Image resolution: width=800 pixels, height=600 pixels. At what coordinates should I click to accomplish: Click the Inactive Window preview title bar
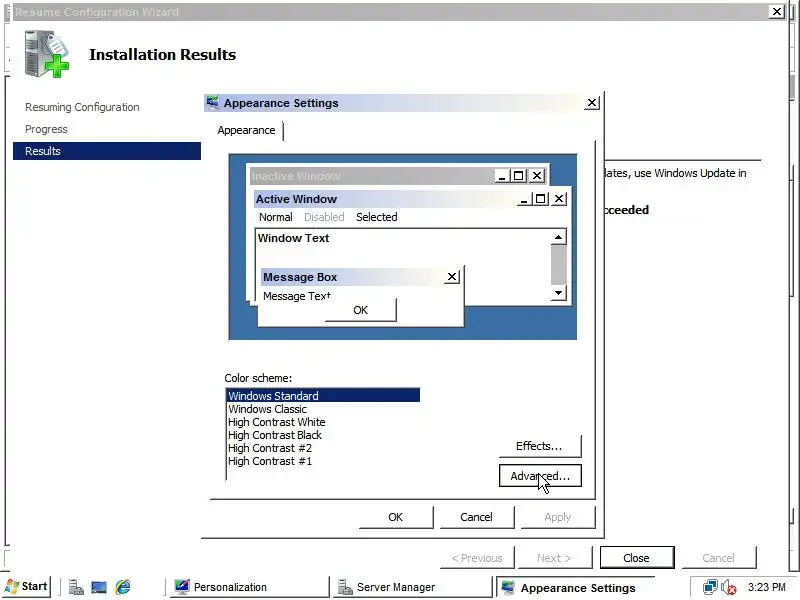pyautogui.click(x=372, y=176)
